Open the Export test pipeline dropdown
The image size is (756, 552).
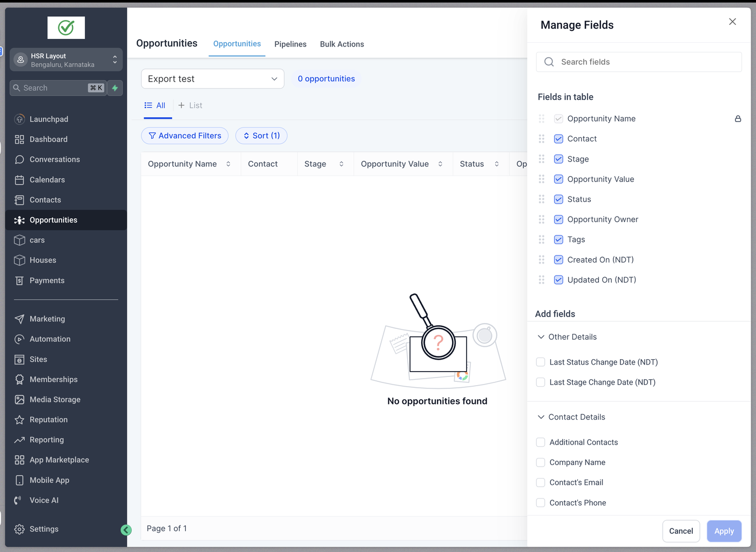pos(212,79)
